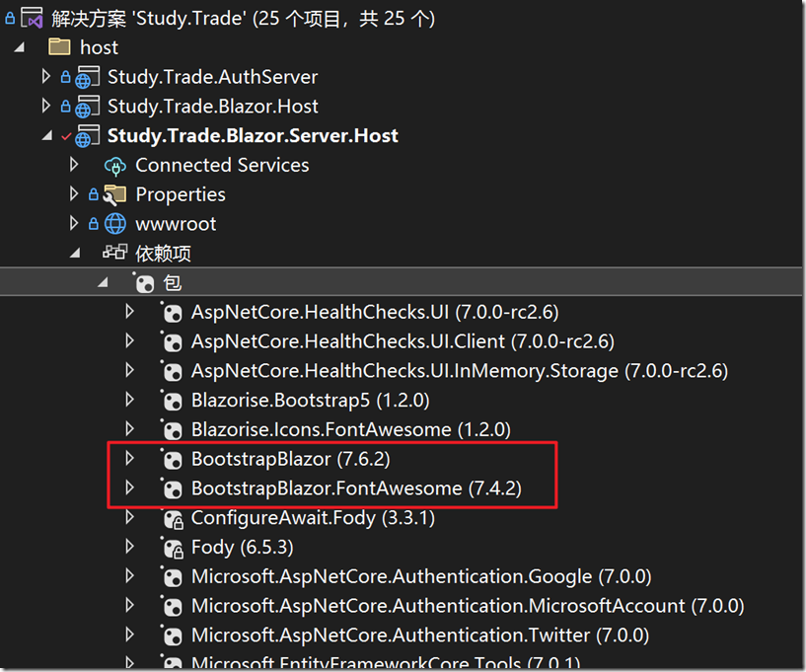Screen dimensions: 806x672
Task: Select the Study.Trade.AuthServer project label
Action: pos(213,77)
